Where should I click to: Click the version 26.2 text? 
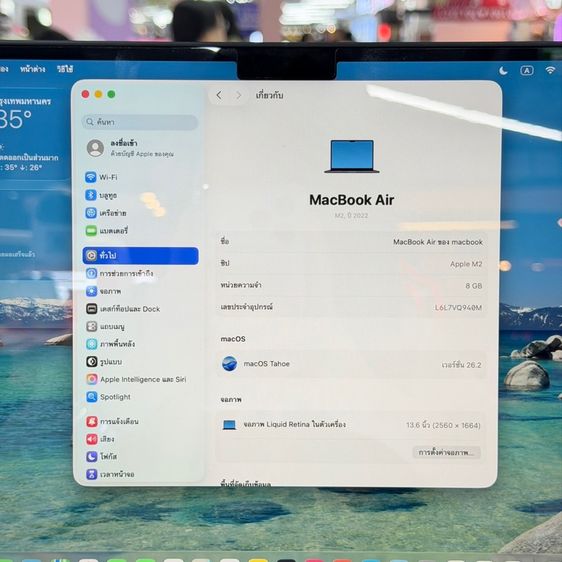(x=461, y=365)
